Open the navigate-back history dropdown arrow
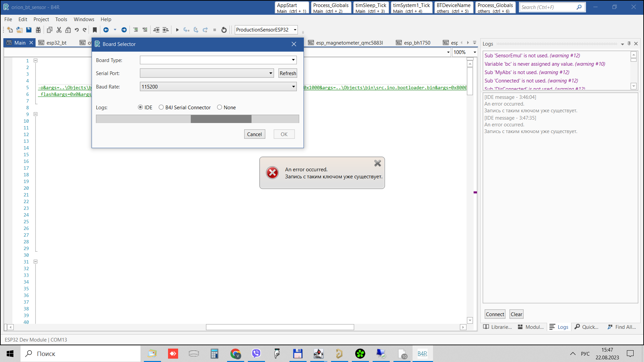Screen dimensions: 644x362 pos(115,30)
